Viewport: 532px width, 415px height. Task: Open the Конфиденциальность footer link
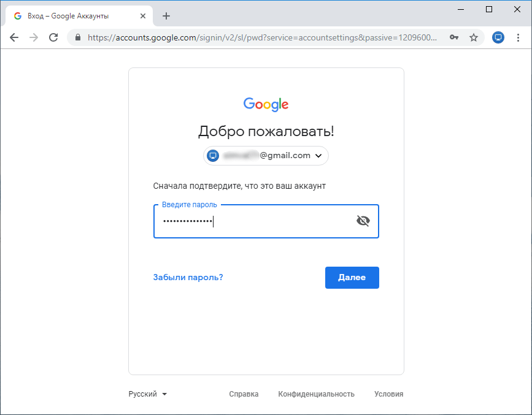(x=317, y=394)
